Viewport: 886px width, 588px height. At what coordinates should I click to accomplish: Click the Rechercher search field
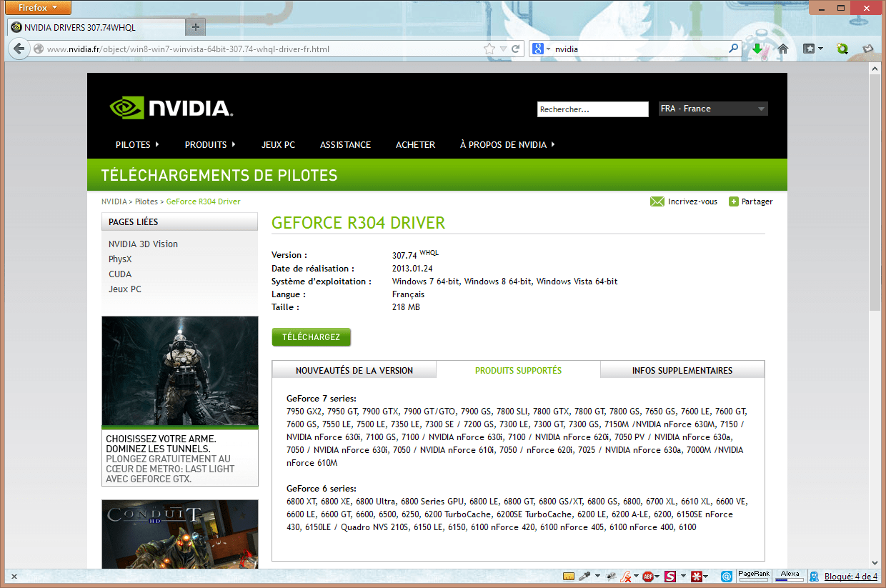point(592,109)
